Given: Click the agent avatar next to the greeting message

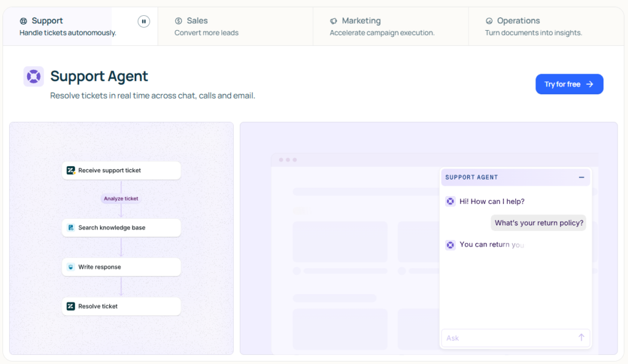Looking at the screenshot, I should (x=450, y=201).
